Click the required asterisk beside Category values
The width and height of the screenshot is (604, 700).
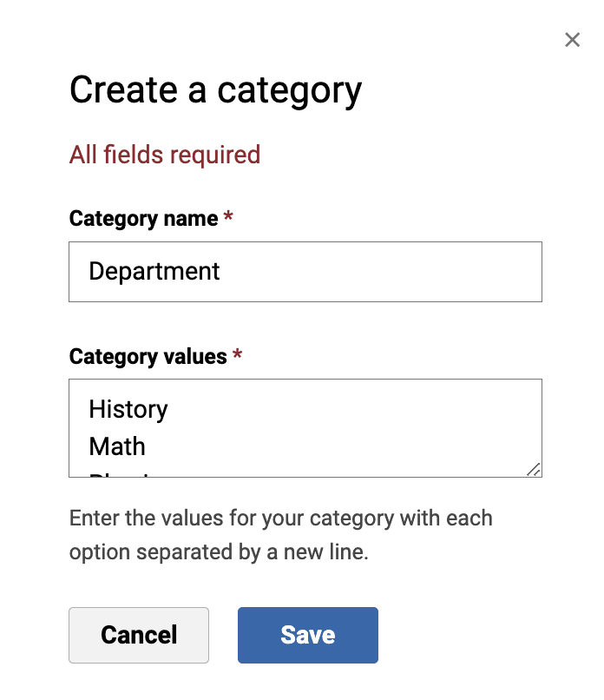[x=237, y=355]
